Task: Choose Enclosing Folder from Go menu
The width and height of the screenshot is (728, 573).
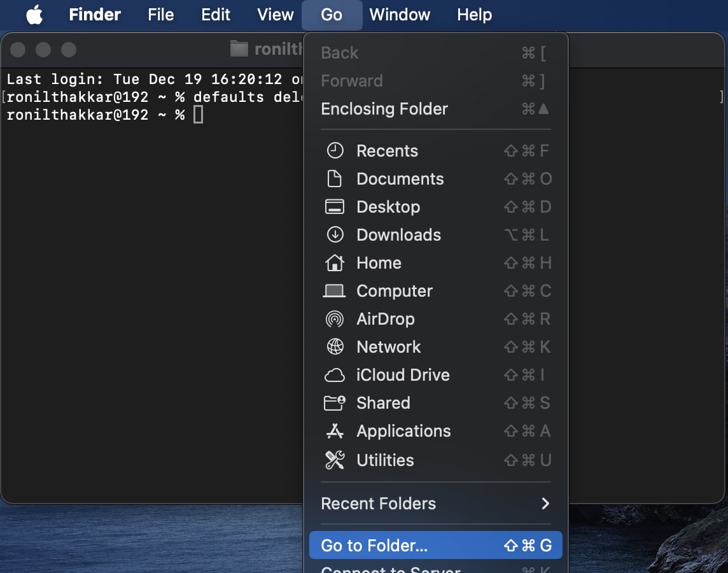Action: coord(435,109)
